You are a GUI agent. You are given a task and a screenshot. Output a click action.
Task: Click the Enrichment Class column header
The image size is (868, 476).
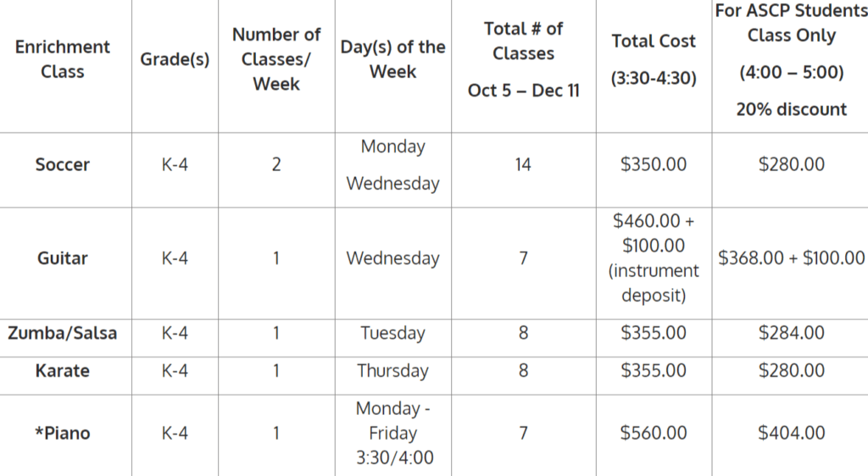click(x=63, y=59)
